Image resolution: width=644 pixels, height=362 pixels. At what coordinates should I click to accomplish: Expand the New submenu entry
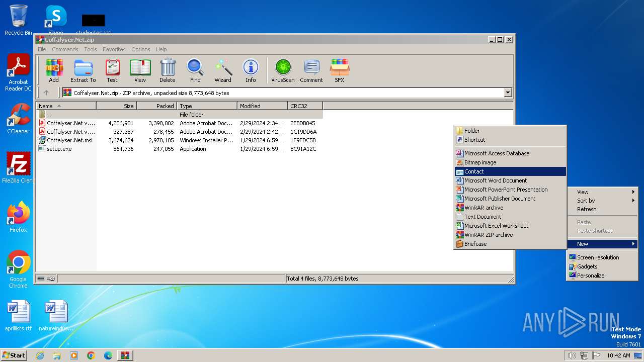tap(602, 244)
